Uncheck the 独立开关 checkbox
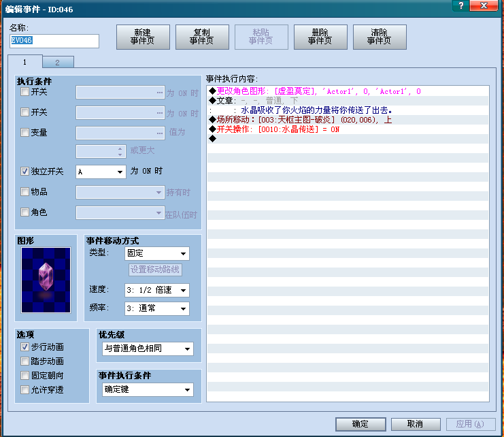Screen dimensions: 504x437 click(24, 171)
